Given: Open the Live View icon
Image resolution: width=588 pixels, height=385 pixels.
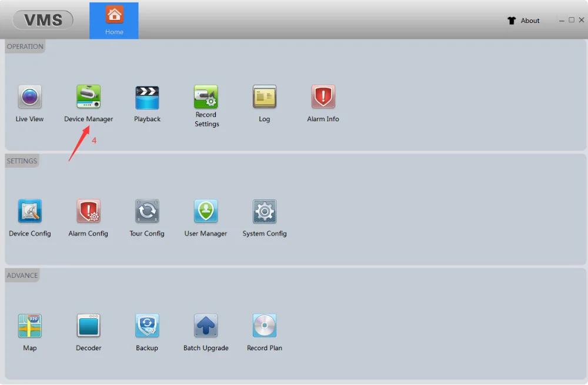Looking at the screenshot, I should coord(29,97).
